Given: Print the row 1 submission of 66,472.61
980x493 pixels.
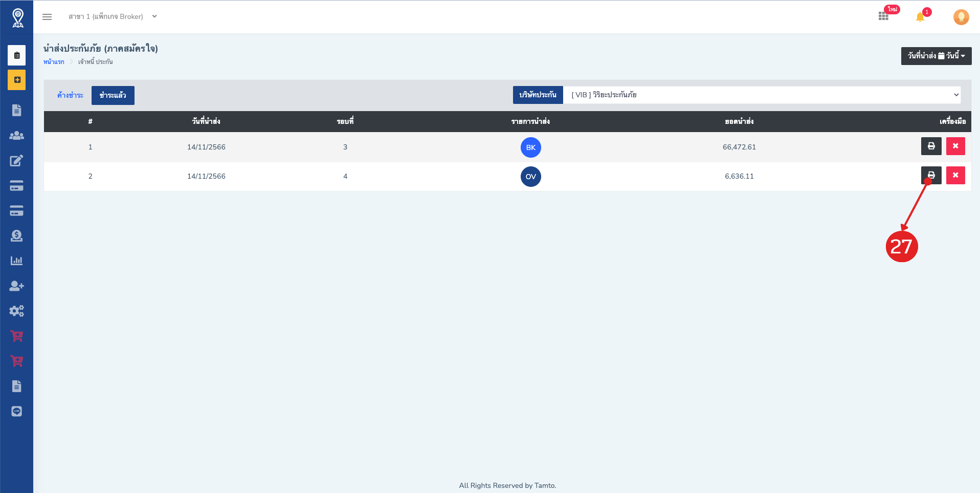Looking at the screenshot, I should coord(931,146).
